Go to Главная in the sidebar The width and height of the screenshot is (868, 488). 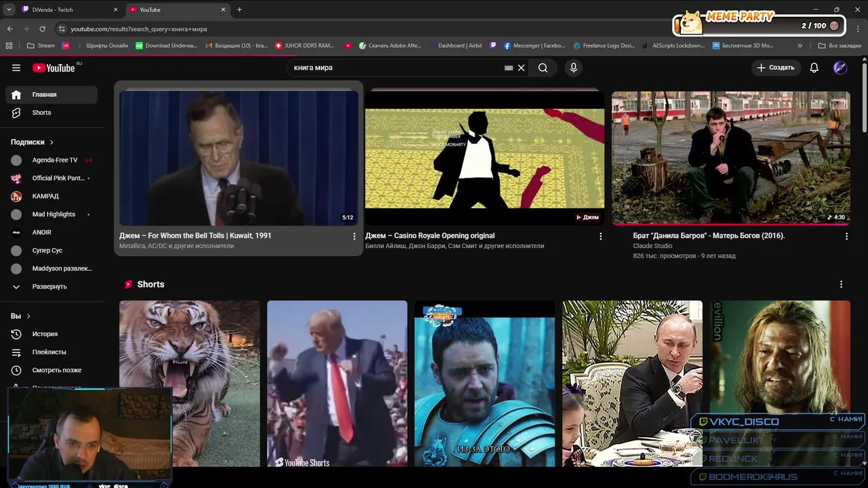click(52, 95)
